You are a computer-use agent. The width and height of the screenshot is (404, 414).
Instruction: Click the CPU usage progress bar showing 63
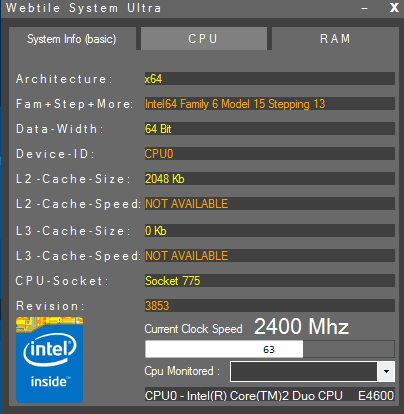tap(270, 349)
